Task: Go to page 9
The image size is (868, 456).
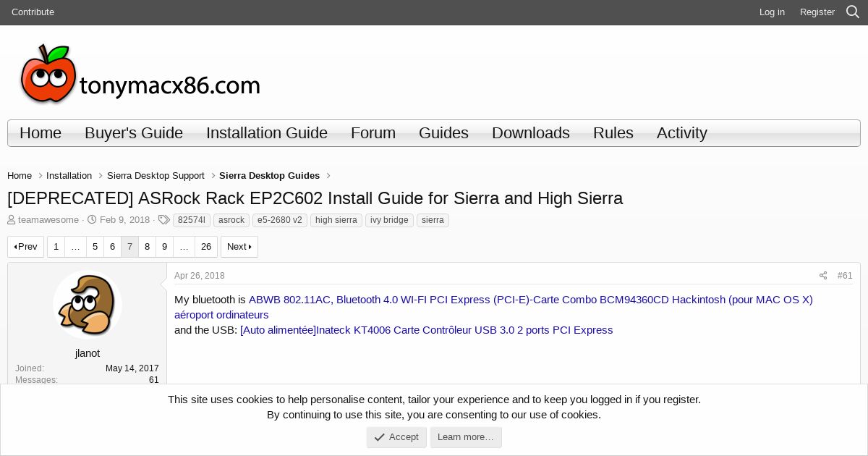Action: [x=164, y=247]
